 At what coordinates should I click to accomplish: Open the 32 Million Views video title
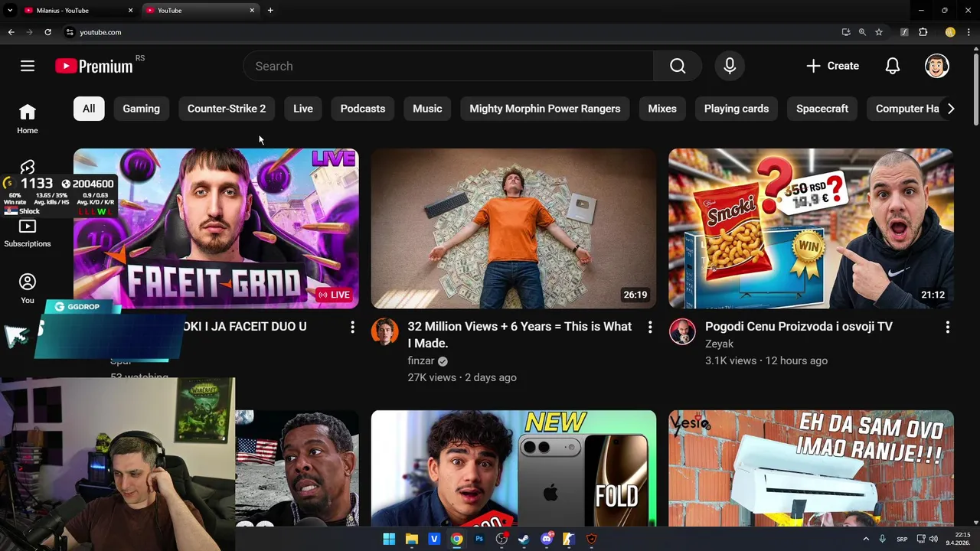click(x=520, y=334)
